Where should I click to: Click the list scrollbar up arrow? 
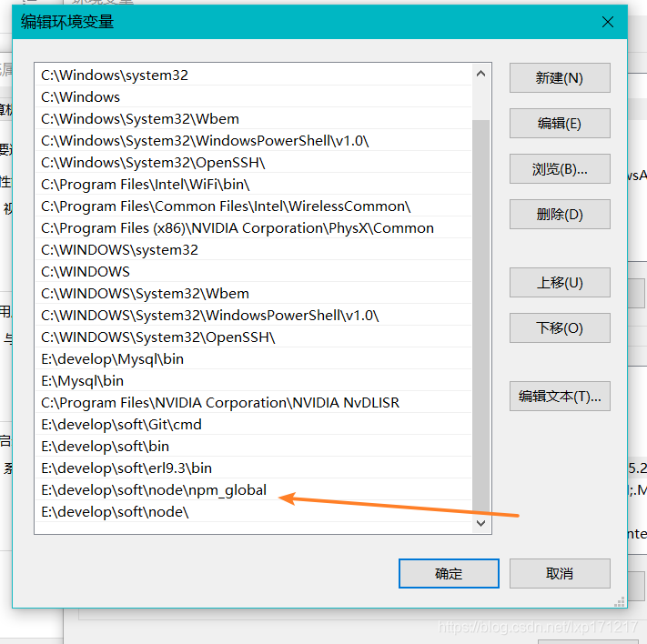click(480, 74)
